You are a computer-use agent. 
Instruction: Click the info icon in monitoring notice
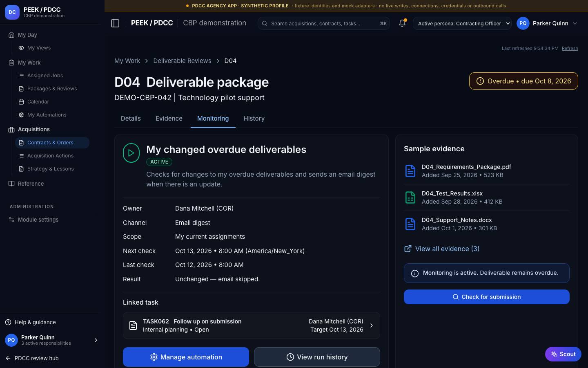pyautogui.click(x=414, y=274)
